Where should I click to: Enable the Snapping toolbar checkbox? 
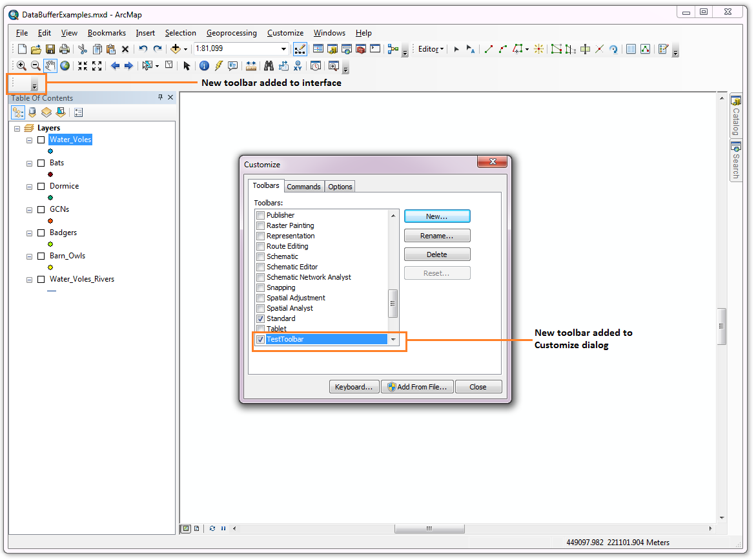[x=260, y=287]
